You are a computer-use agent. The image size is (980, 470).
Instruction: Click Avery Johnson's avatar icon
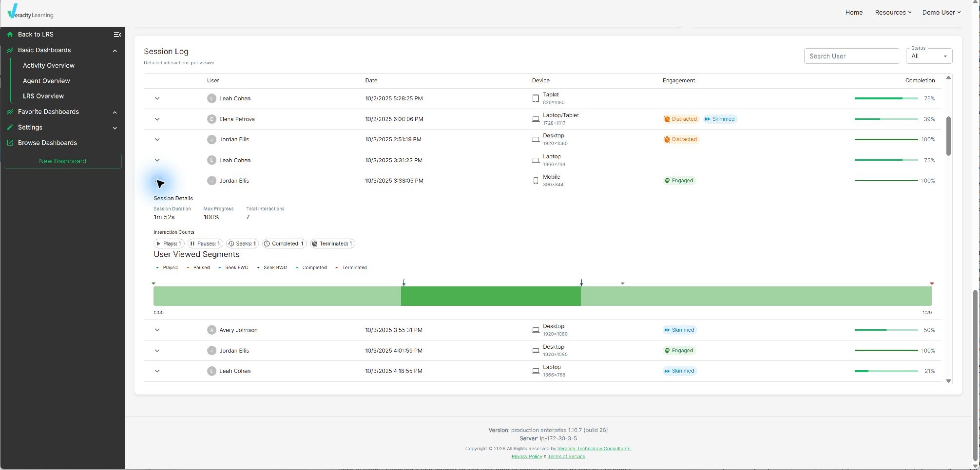click(x=211, y=330)
